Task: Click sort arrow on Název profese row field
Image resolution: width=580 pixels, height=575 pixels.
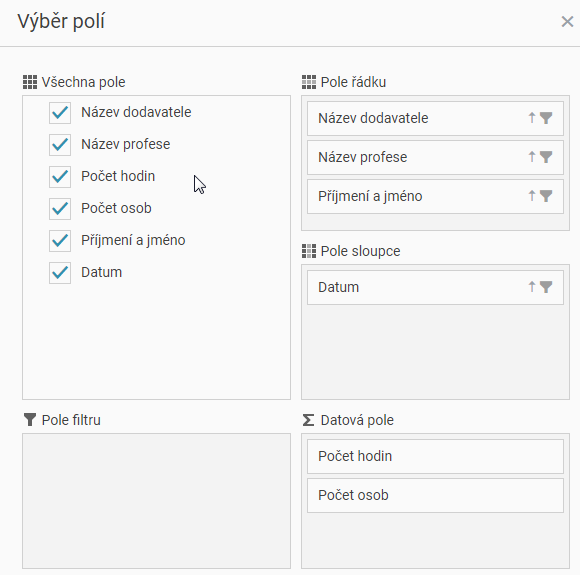Action: click(532, 157)
